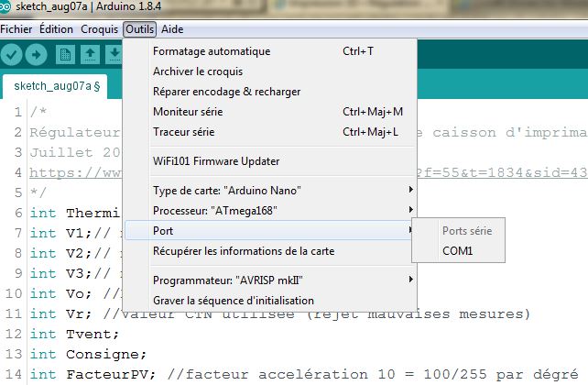Click code line 12 'int Tvent;'

[x=74, y=334]
